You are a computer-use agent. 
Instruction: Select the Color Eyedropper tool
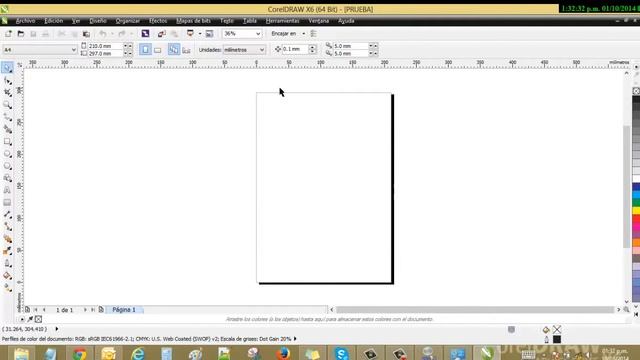[7, 251]
